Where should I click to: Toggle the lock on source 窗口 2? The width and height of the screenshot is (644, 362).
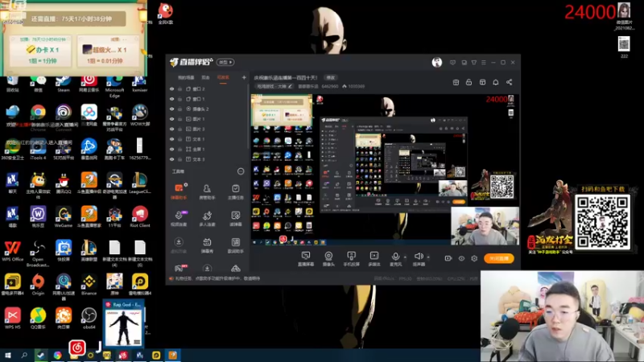(180, 88)
